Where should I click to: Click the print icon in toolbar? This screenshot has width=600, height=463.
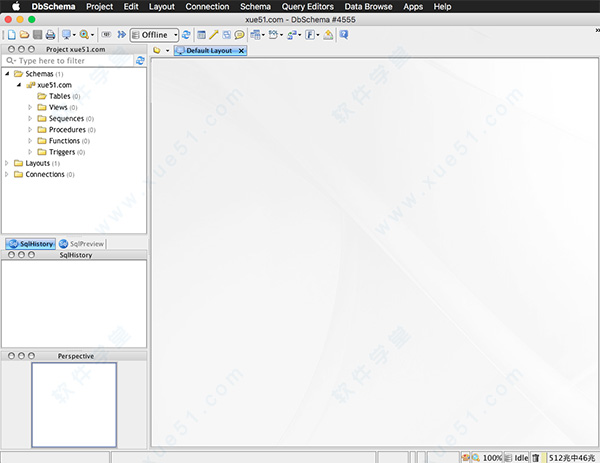pos(50,35)
